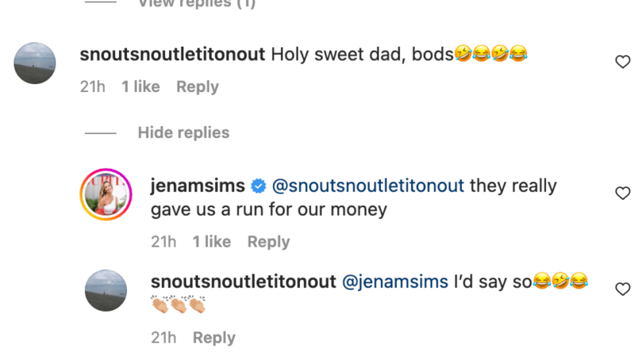Open snoutsnoutletitonout username on top comment

click(x=173, y=55)
